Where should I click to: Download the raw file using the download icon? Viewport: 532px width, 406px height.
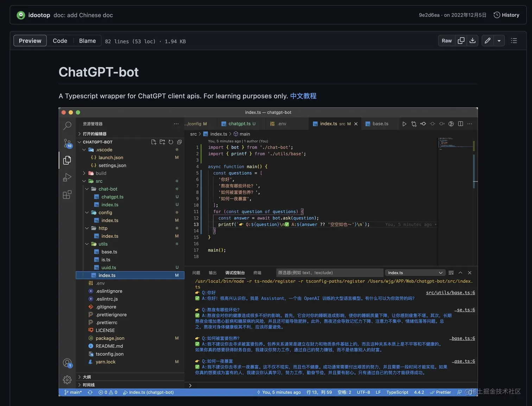click(x=473, y=41)
